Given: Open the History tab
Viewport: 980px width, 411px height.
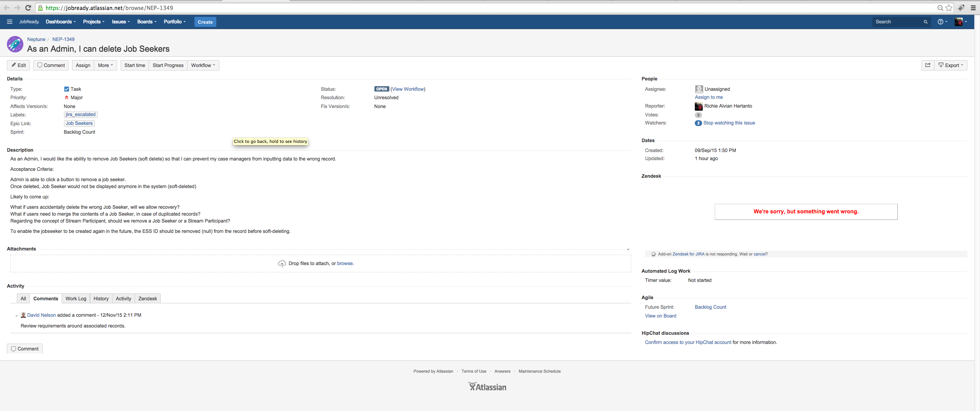Looking at the screenshot, I should coord(101,298).
